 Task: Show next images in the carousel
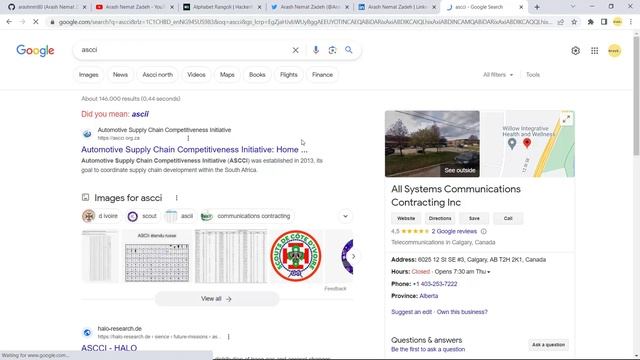[353, 256]
